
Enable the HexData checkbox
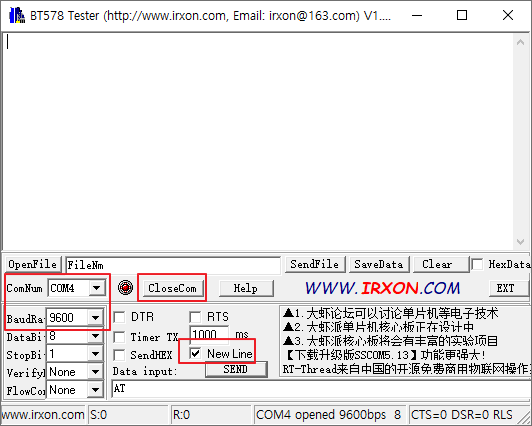(x=477, y=264)
